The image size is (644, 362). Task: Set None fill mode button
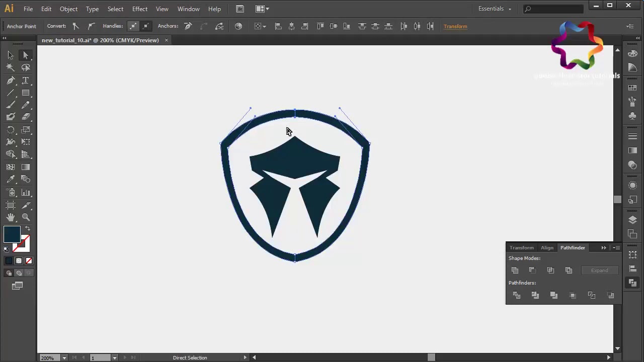(29, 260)
